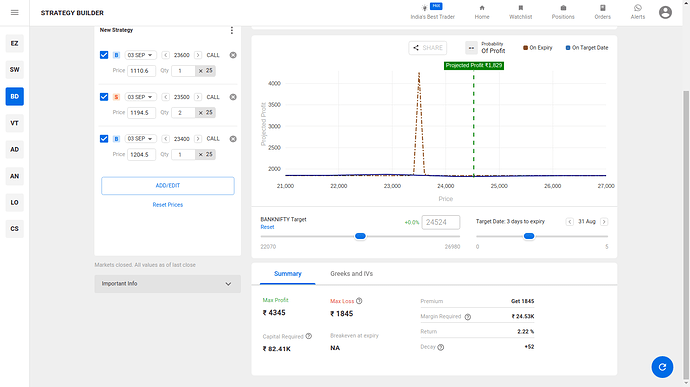Viewport: 690px width, 387px height.
Task: Open expiry dropdown for 23400 leg
Action: coord(140,139)
